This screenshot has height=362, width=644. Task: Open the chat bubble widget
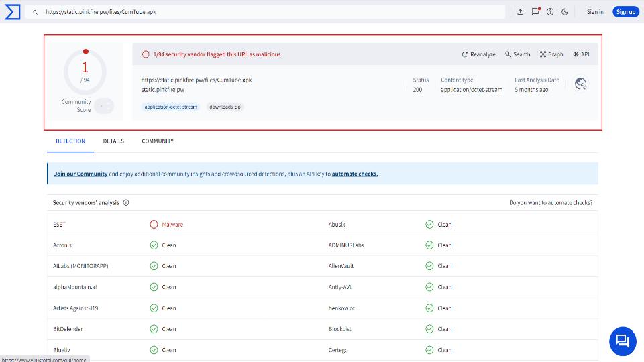pyautogui.click(x=623, y=341)
